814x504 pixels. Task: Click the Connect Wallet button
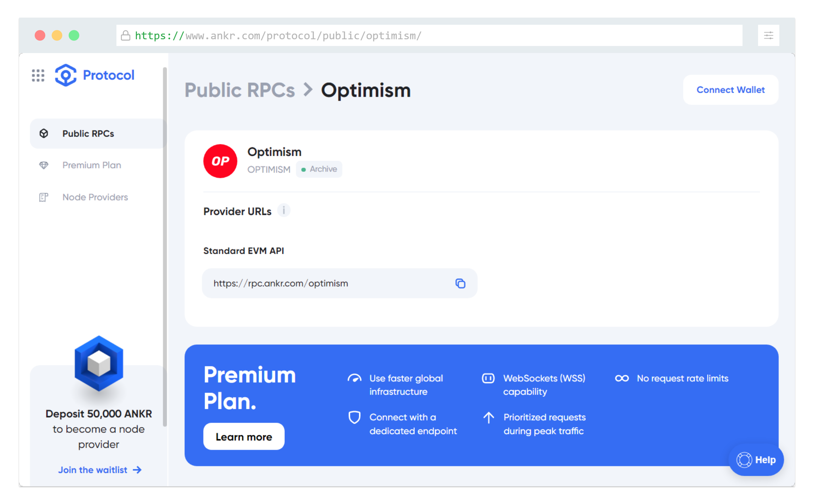730,90
